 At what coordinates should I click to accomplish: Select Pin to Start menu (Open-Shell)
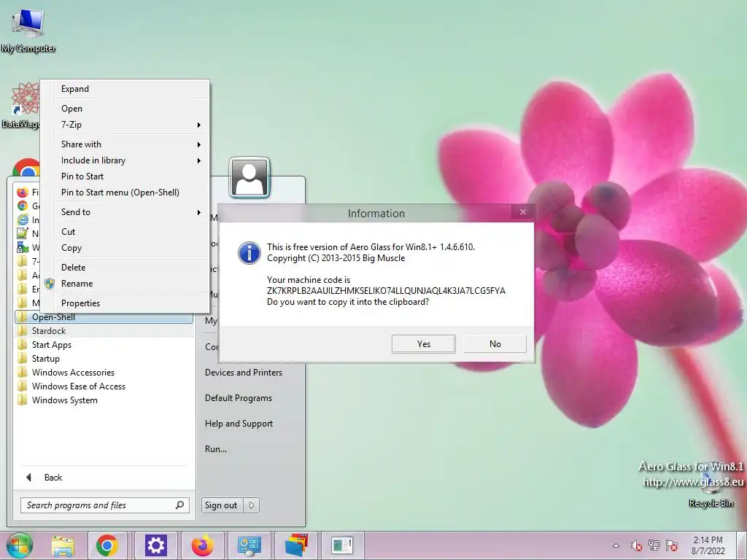(125, 192)
